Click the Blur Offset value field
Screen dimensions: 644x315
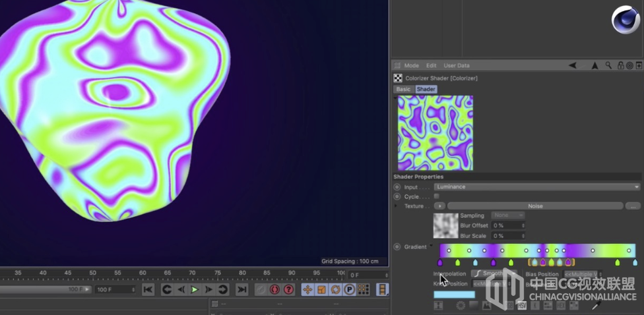[x=508, y=225]
